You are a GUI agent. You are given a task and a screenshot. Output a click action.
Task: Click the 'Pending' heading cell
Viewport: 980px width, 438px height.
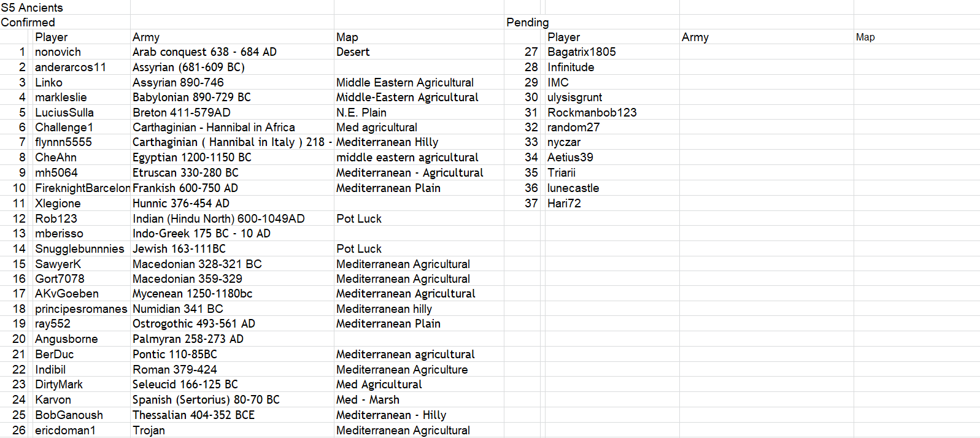[527, 22]
